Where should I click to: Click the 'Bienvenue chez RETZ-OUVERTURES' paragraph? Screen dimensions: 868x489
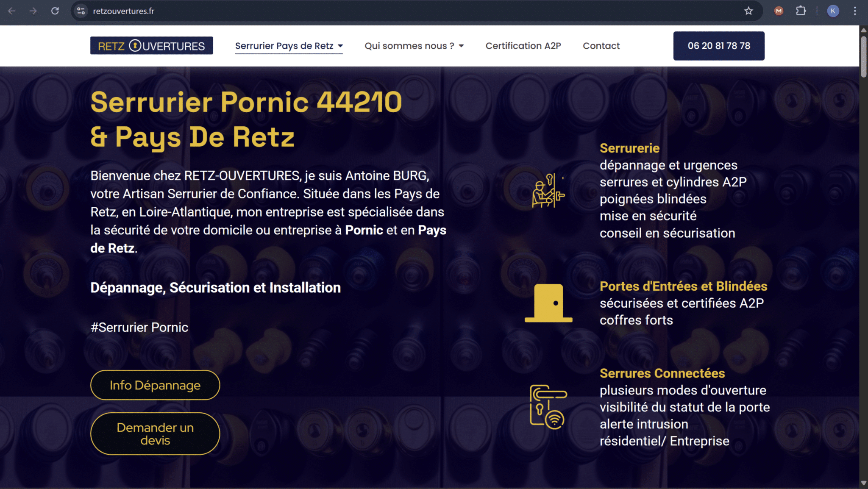(x=268, y=212)
